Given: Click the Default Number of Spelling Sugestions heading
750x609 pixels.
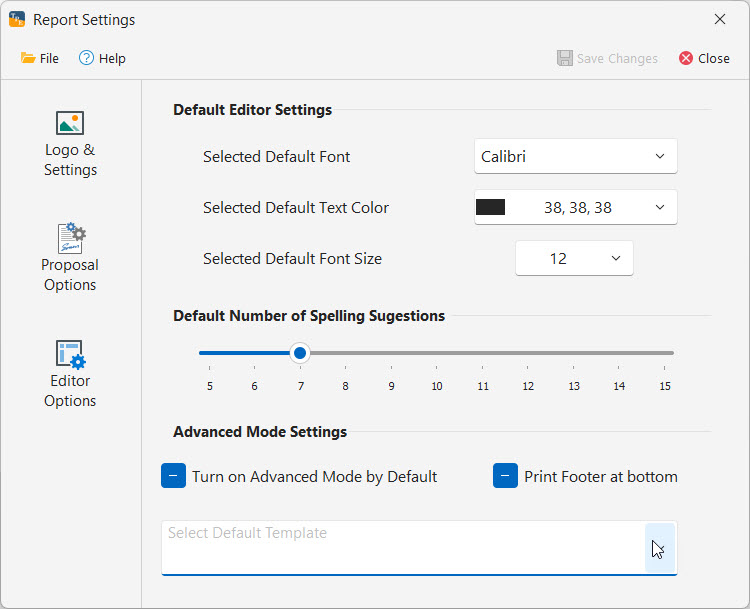Looking at the screenshot, I should click(x=309, y=316).
